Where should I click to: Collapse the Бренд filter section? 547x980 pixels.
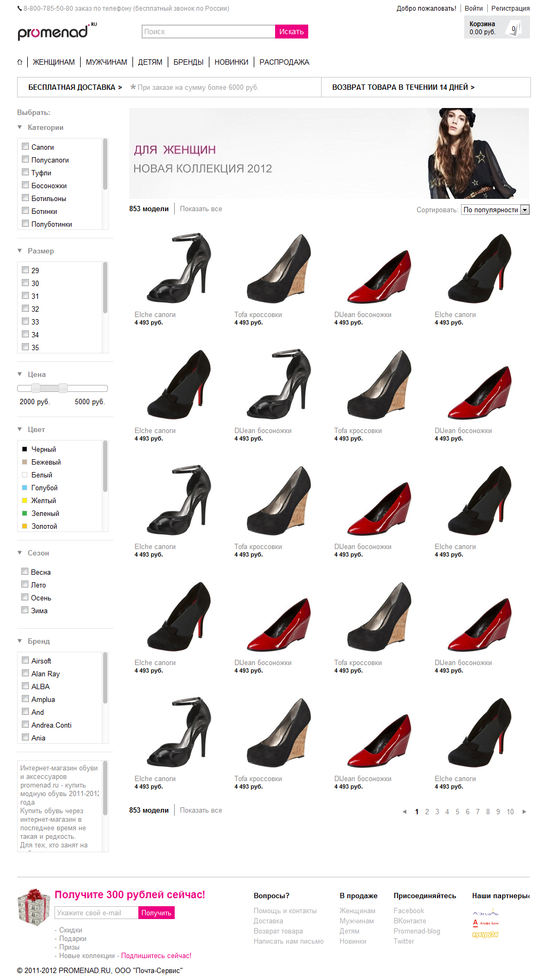point(20,641)
